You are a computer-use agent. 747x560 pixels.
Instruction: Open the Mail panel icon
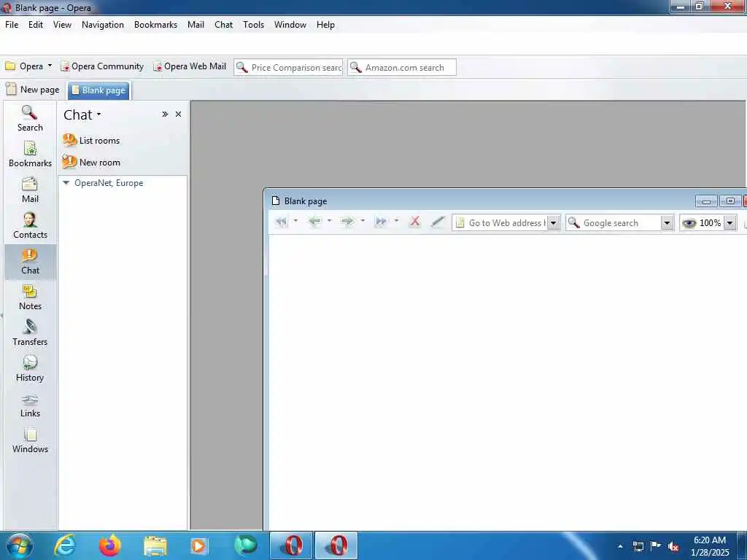point(29,190)
